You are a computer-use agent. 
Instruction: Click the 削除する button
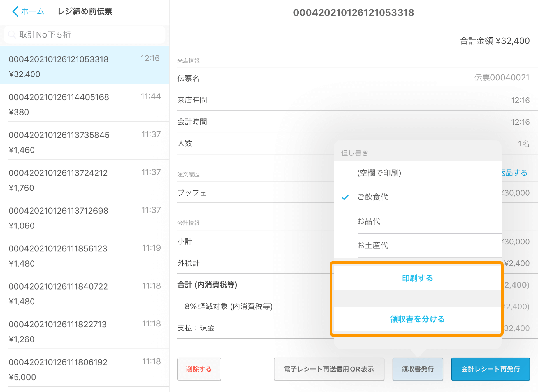199,369
